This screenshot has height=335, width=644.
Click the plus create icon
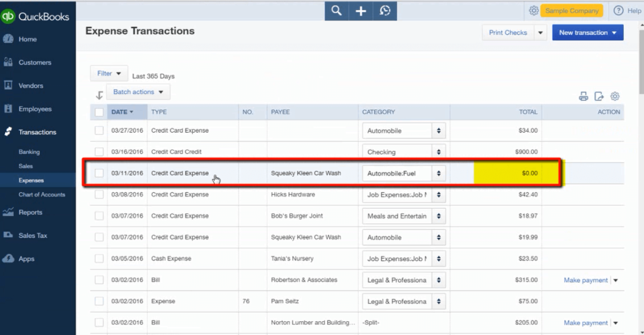click(360, 11)
